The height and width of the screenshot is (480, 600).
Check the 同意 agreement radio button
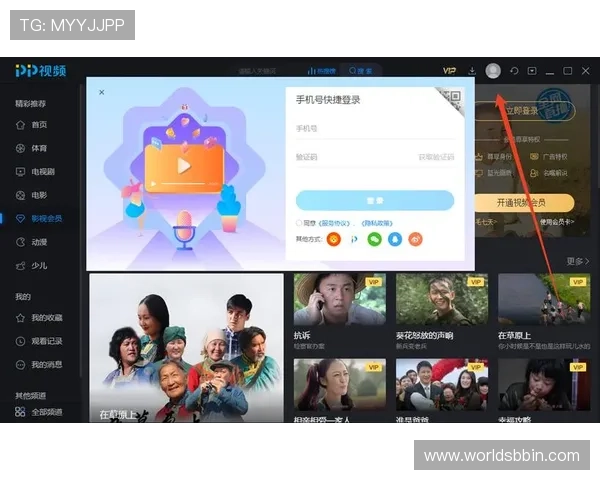pyautogui.click(x=299, y=223)
